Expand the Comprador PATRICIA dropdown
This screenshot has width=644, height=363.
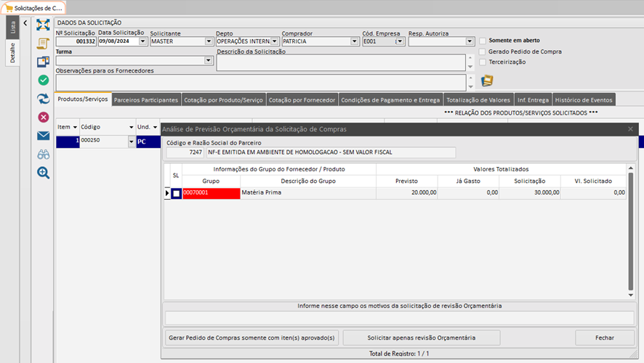(x=354, y=41)
